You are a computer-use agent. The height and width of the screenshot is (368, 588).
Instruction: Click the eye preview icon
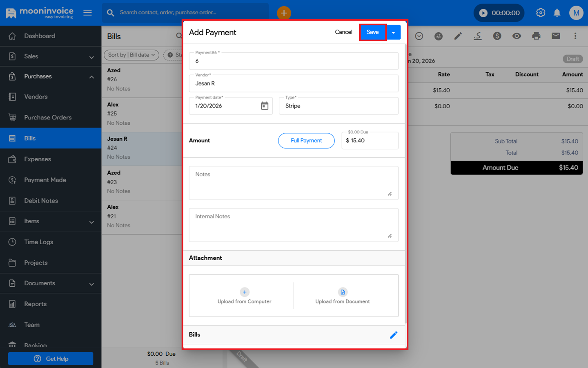pos(517,36)
